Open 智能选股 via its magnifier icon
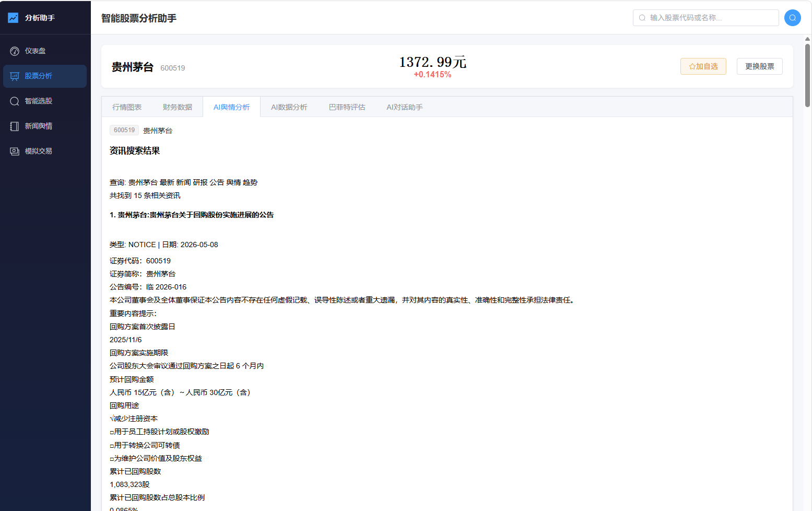Screen dimensions: 812x511 15,101
